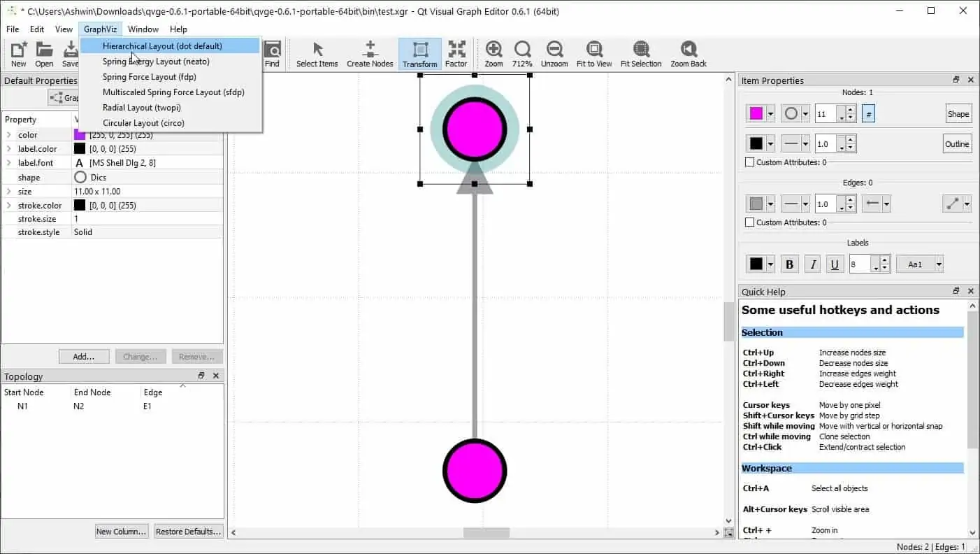Float the Quick Help panel

tap(956, 292)
